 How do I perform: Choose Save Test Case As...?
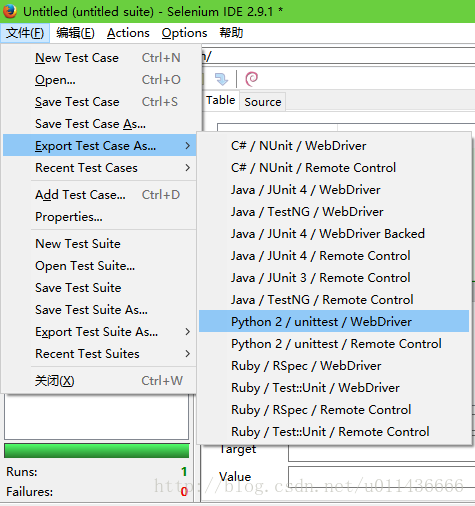tap(99, 124)
